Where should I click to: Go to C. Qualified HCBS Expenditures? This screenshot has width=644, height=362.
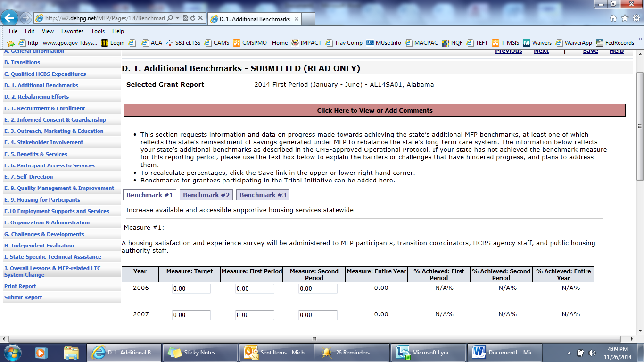point(45,74)
